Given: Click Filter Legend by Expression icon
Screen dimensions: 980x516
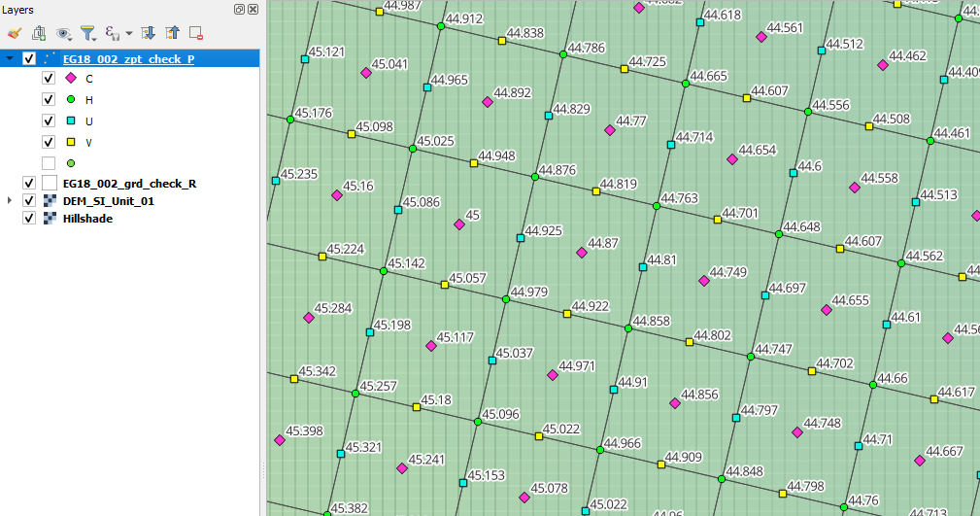Looking at the screenshot, I should coord(112,33).
